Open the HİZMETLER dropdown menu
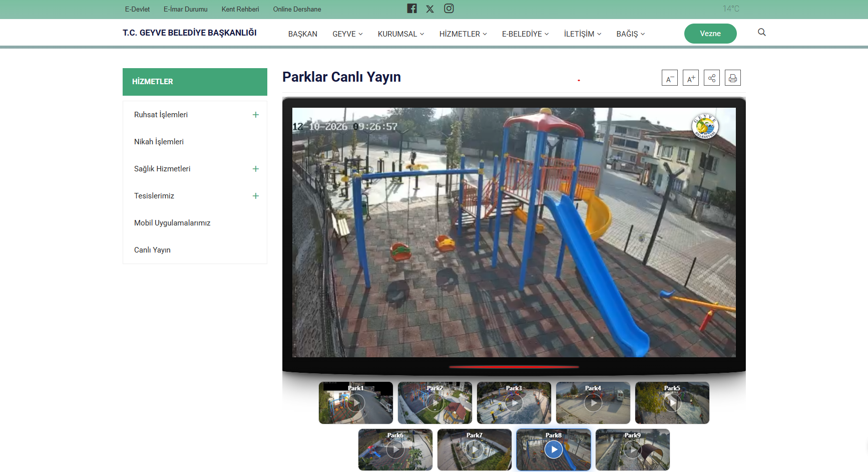This screenshot has height=472, width=868. pos(463,34)
